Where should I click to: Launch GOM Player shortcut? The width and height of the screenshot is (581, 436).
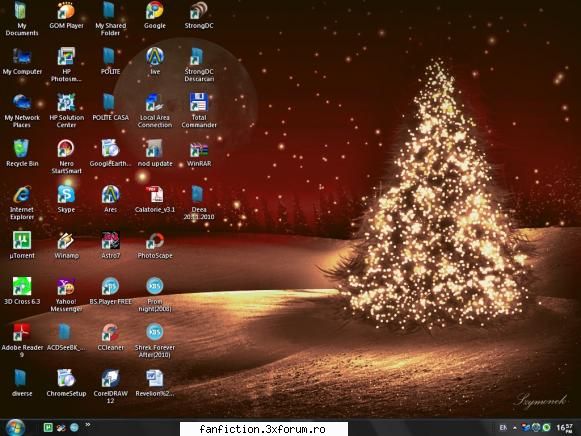tap(66, 10)
